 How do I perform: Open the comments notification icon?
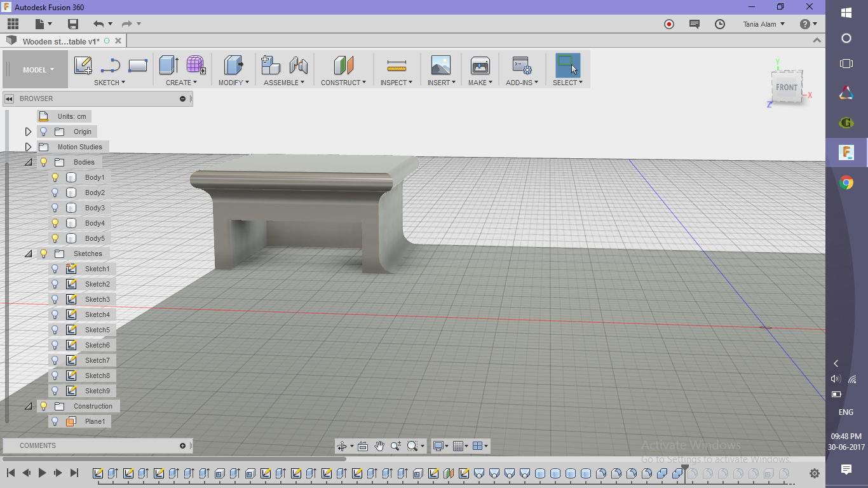695,24
